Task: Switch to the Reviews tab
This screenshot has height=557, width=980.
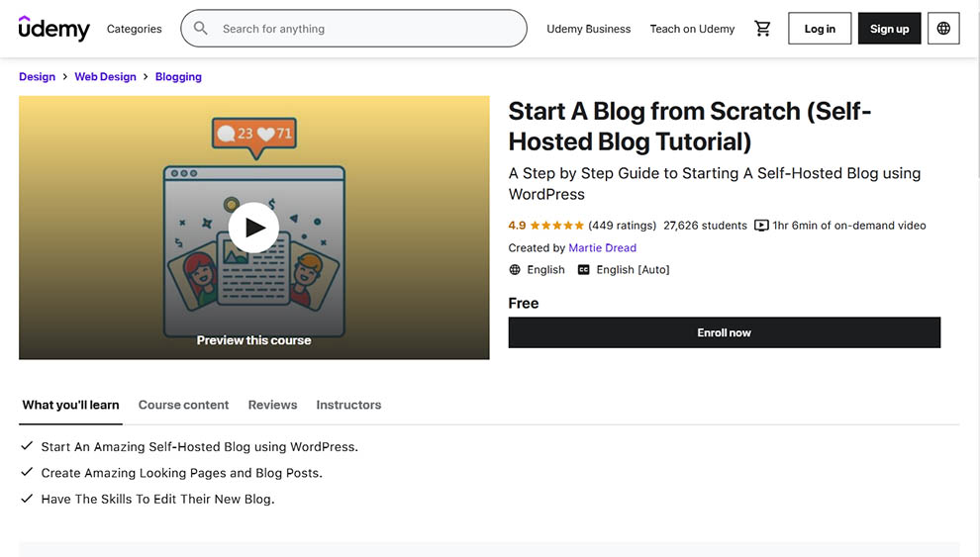Action: [x=272, y=405]
